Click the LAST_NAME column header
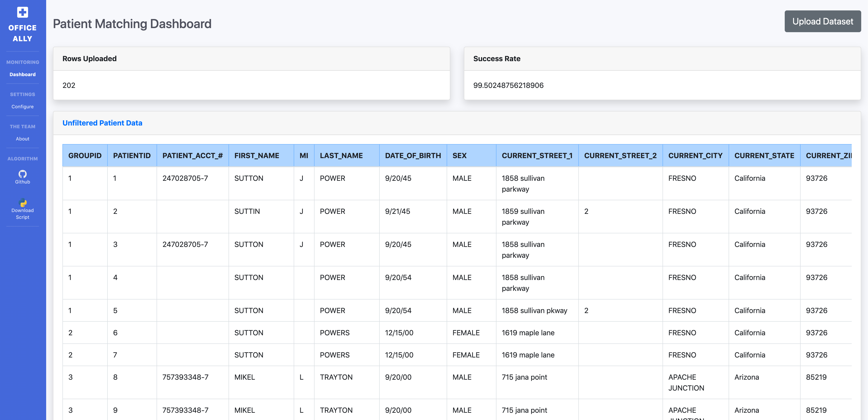868x420 pixels. (x=341, y=156)
